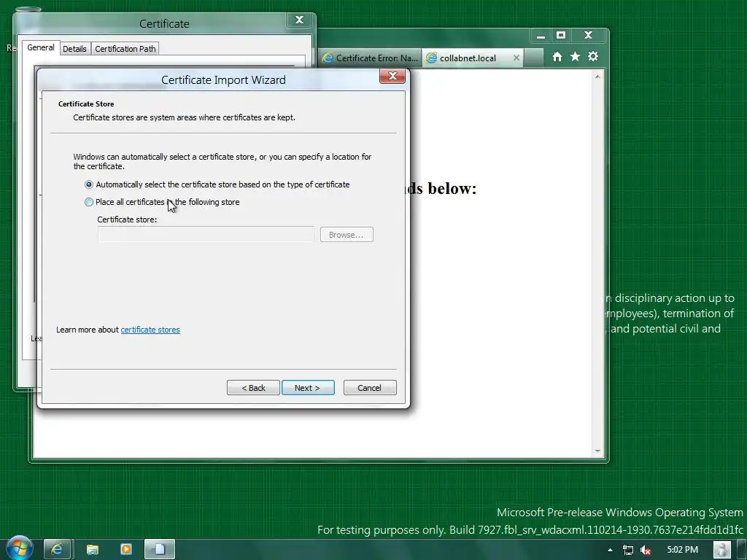Open the Details tab in the Certificate window
747x560 pixels.
pos(74,49)
